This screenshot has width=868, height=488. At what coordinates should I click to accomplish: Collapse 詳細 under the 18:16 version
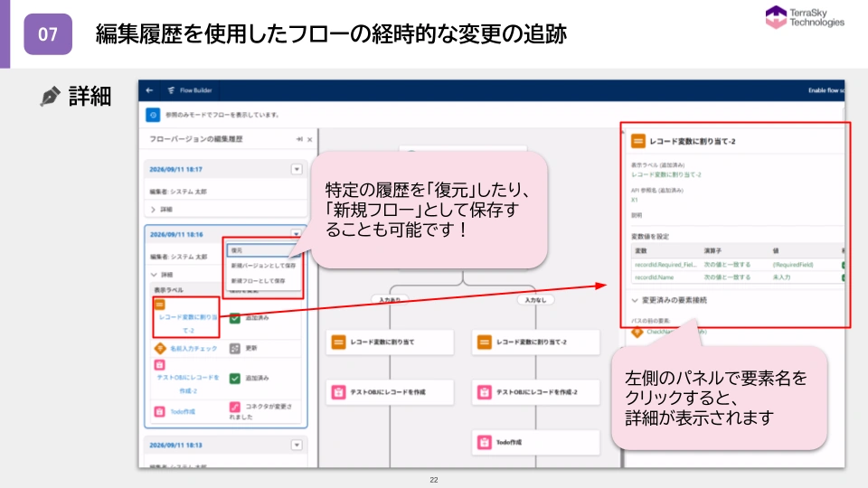coord(154,275)
